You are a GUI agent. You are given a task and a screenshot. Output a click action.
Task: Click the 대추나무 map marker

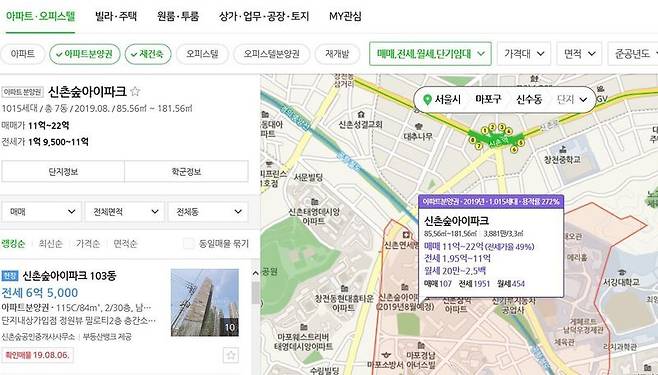418,126
